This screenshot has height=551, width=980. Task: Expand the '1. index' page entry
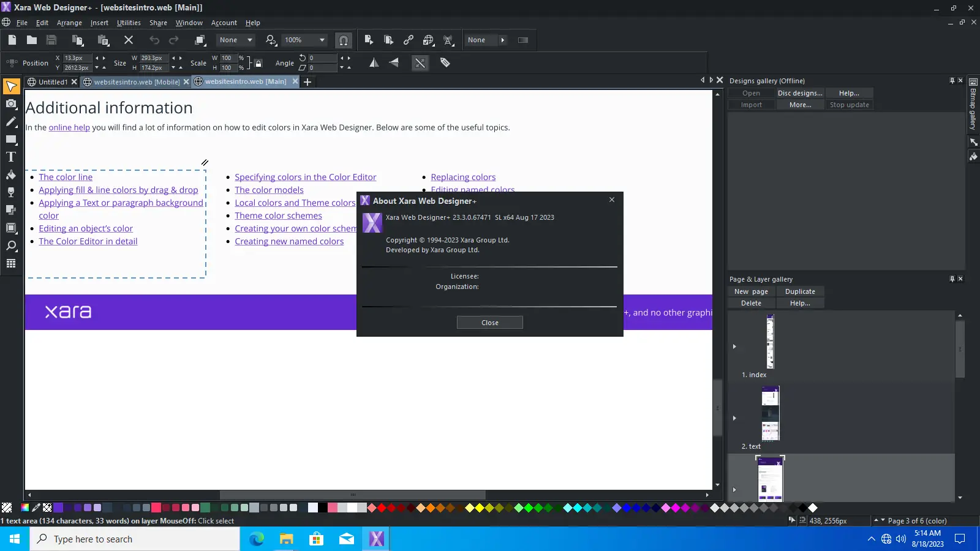[x=734, y=347]
